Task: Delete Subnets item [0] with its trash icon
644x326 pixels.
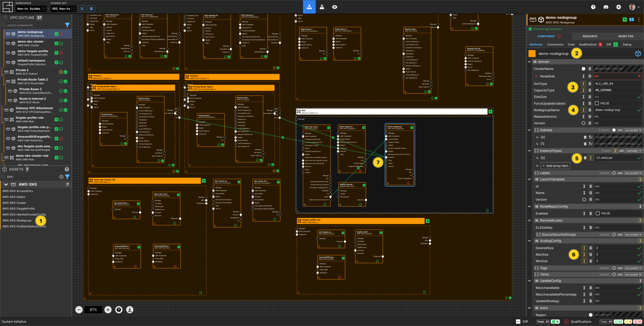Action: pos(585,137)
